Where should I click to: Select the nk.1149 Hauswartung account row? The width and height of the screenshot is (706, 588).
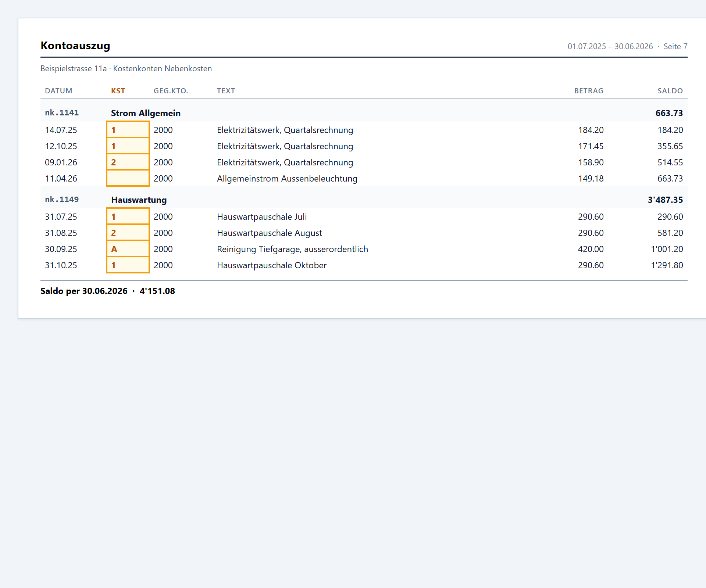tap(364, 200)
